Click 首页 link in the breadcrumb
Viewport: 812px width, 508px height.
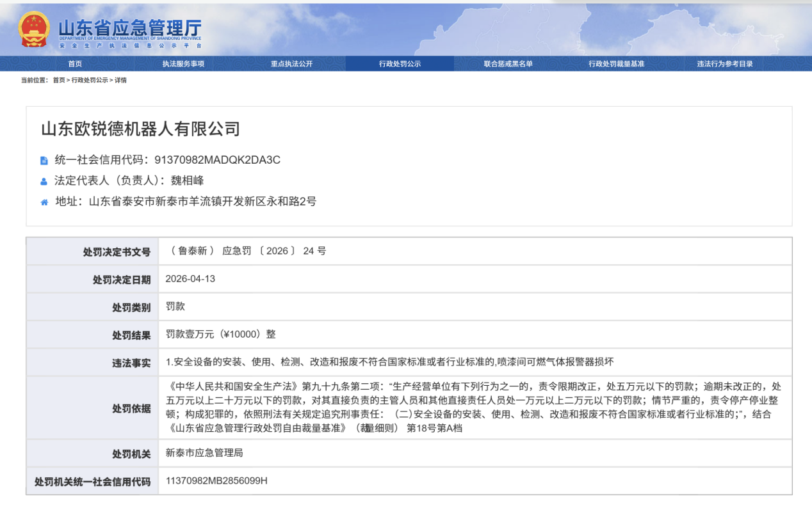59,80
